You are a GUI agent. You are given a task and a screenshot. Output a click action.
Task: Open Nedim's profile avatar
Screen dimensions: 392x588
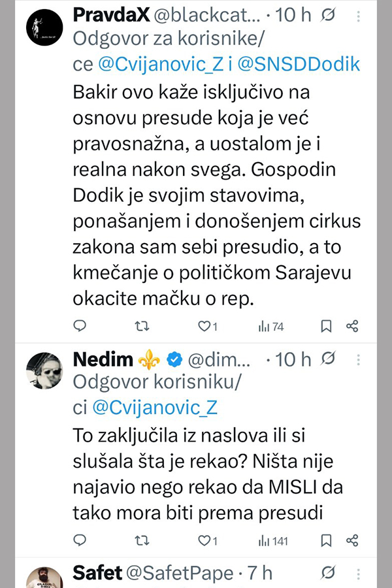click(x=44, y=372)
